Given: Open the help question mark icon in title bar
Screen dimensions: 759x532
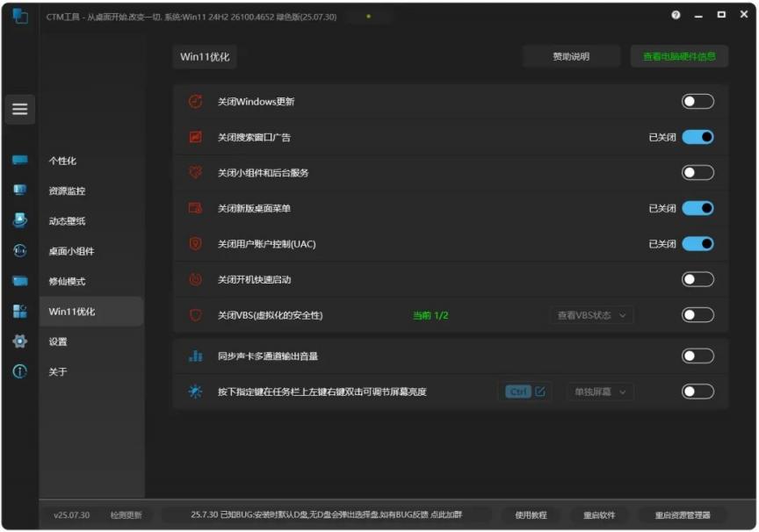Looking at the screenshot, I should pos(676,15).
